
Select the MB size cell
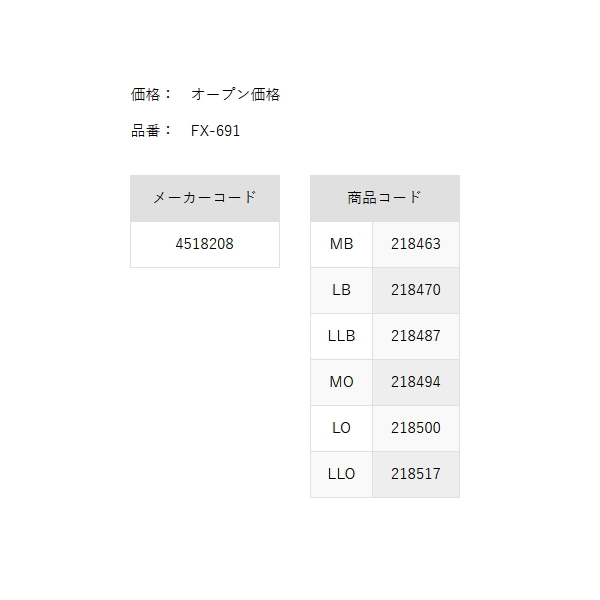pyautogui.click(x=341, y=245)
